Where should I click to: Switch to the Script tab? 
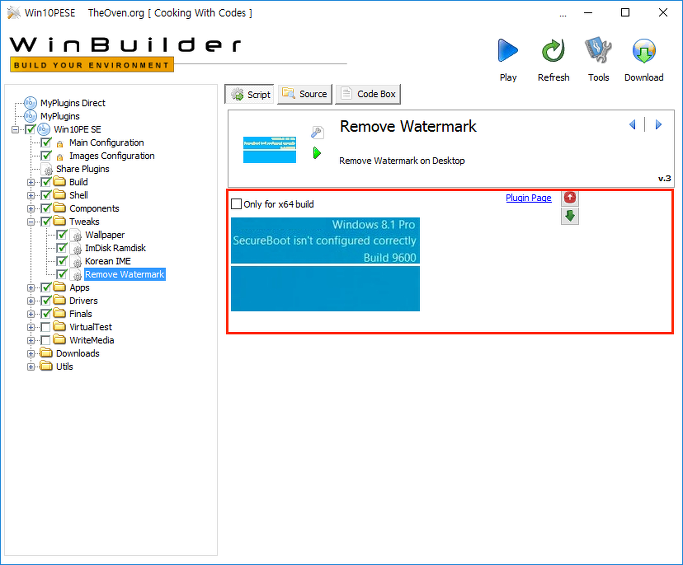coord(250,94)
